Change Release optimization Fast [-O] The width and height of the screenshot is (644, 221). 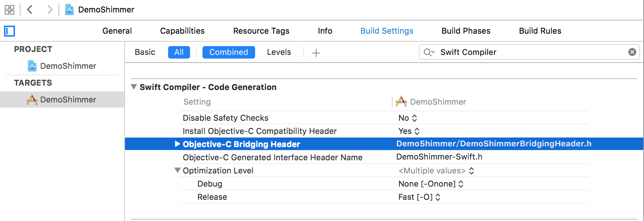click(420, 197)
